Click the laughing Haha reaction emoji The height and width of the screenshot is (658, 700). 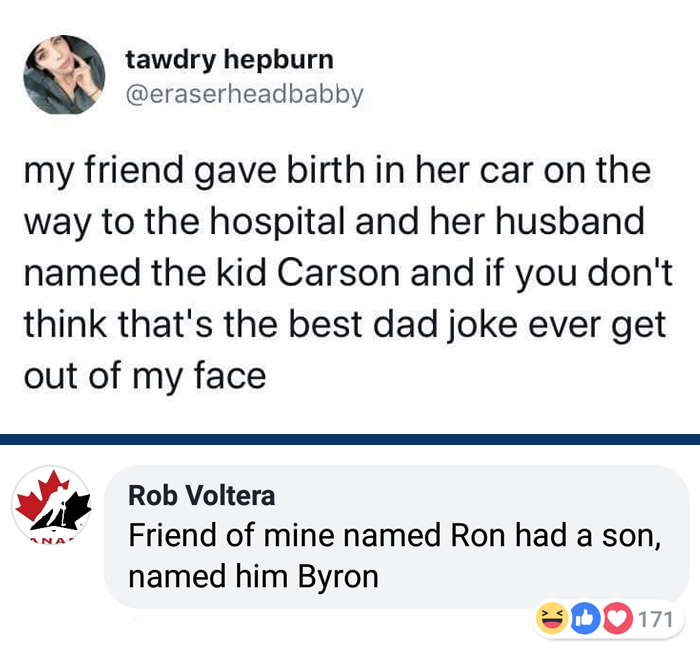tap(551, 619)
